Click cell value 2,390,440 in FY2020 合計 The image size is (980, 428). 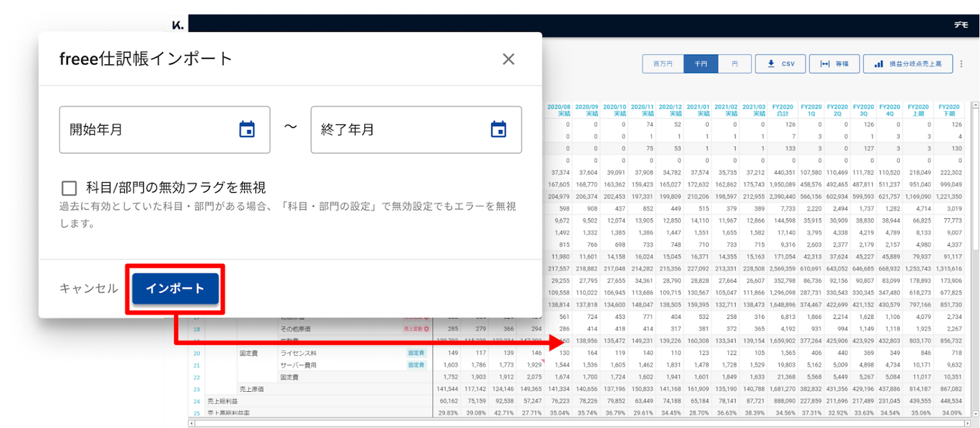tap(783, 197)
